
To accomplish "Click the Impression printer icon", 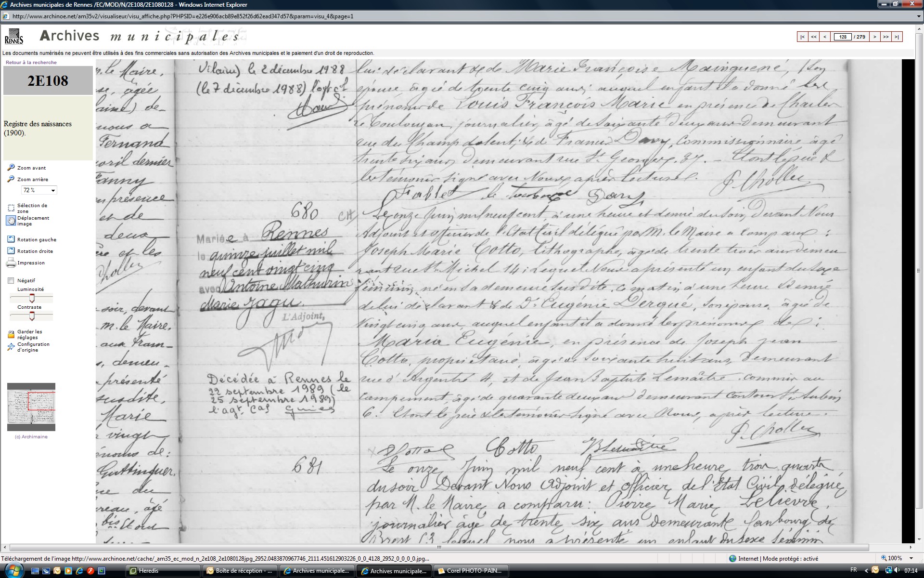I will pyautogui.click(x=11, y=263).
